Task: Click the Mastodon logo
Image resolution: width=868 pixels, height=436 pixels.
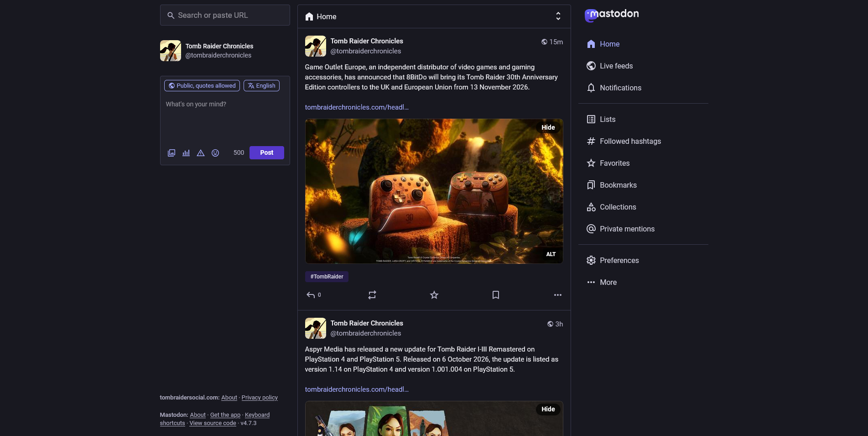Action: point(612,15)
